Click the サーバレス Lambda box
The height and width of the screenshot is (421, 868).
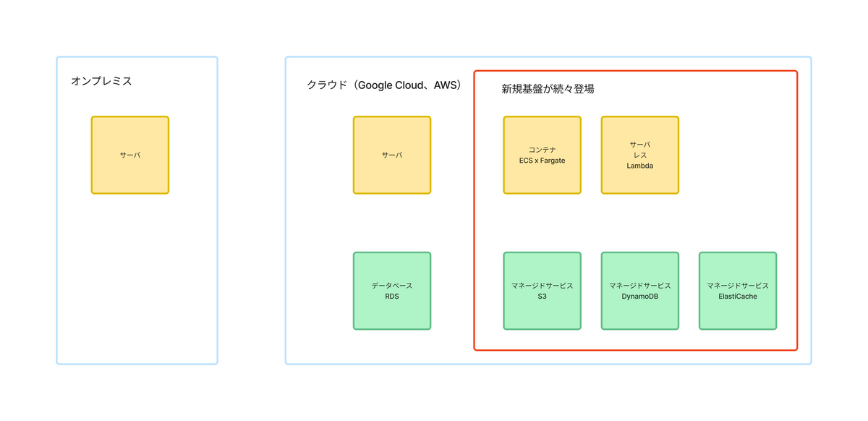[x=640, y=155]
